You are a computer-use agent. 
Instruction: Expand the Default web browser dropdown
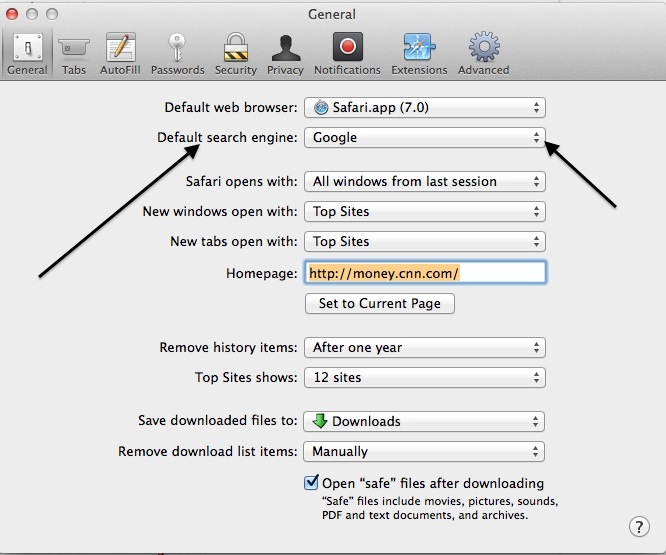coord(425,107)
